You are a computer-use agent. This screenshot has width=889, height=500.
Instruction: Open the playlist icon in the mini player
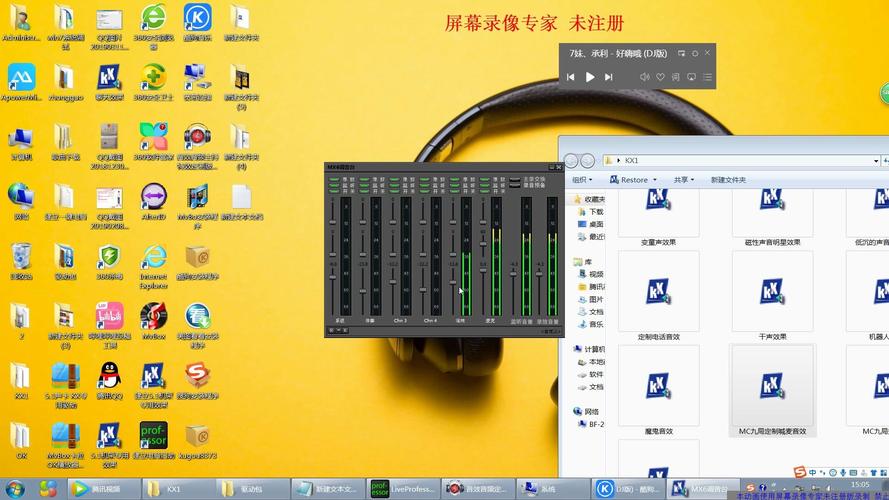708,77
